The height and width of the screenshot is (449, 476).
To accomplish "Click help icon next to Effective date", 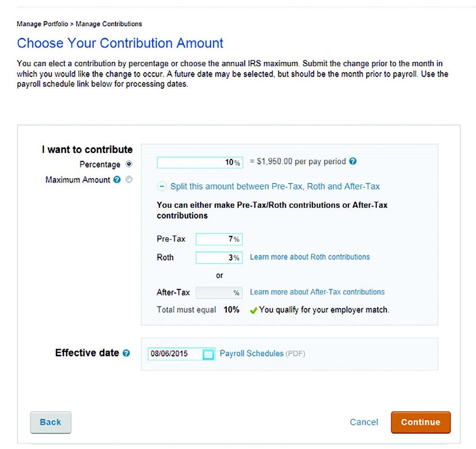I will tap(126, 353).
